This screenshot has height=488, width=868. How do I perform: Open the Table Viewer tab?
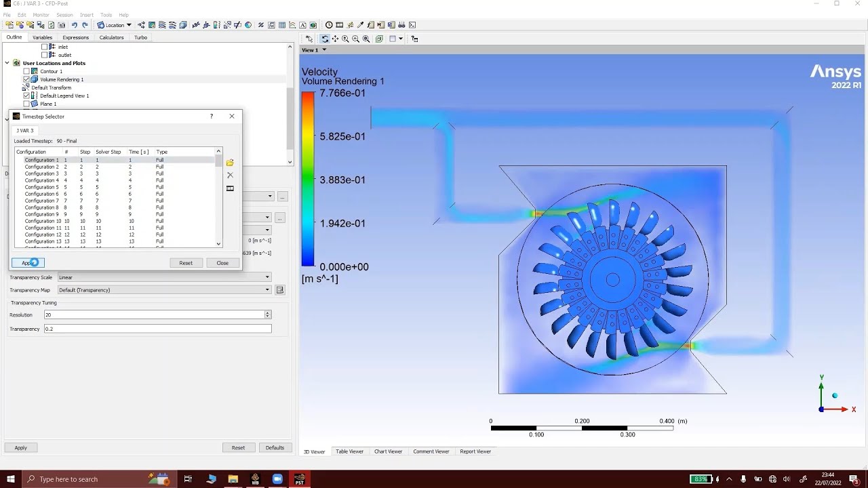pos(349,451)
